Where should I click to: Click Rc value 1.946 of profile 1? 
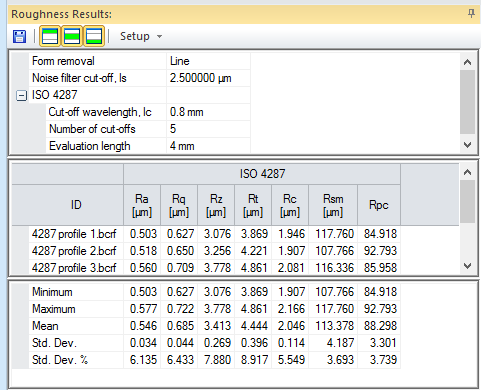click(291, 234)
